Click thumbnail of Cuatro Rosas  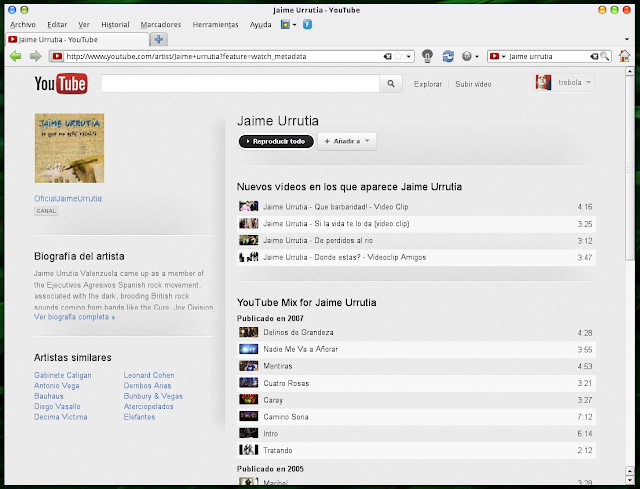(249, 383)
